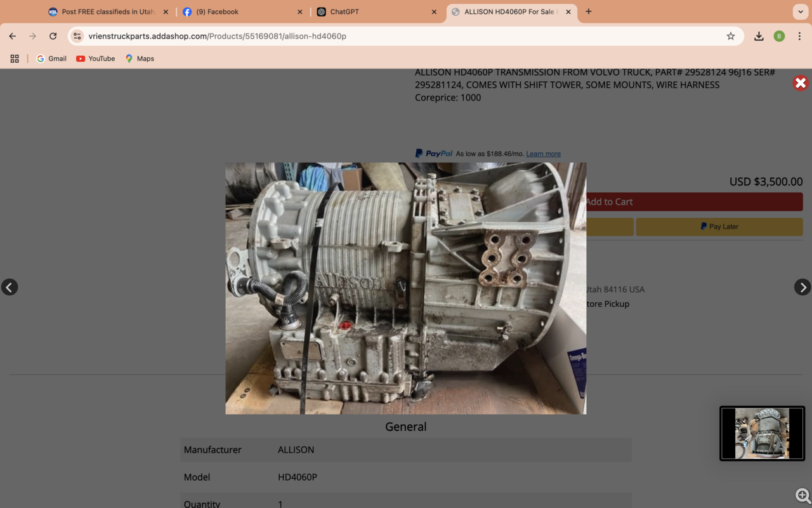Viewport: 812px width, 508px height.
Task: Click the site information icon in address bar
Action: (77, 36)
